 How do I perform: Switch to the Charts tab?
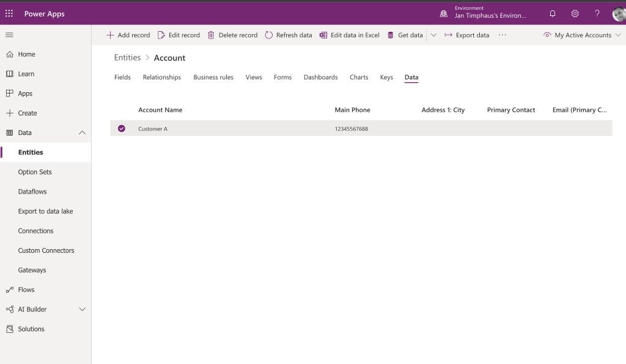(359, 77)
